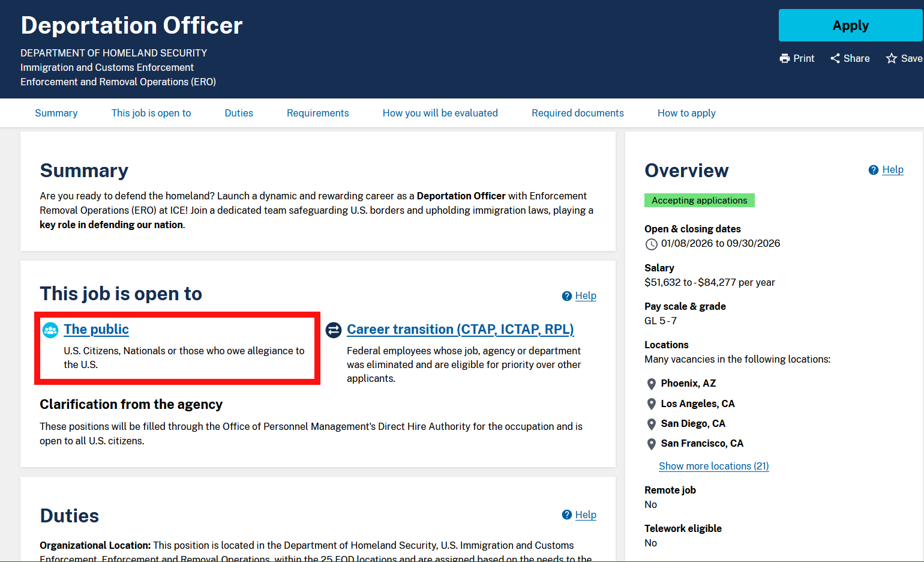Click the "Overview" panel heading
Viewport: 924px width, 562px height.
[686, 171]
